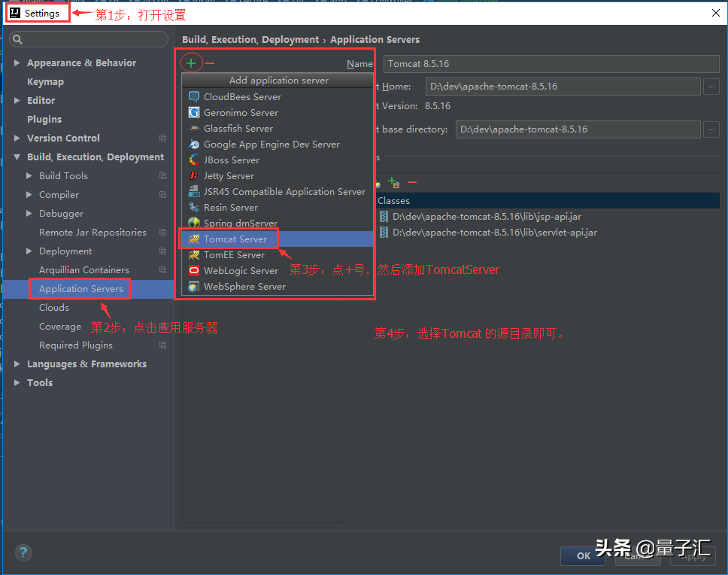Select Clouds in the settings tree

click(53, 307)
